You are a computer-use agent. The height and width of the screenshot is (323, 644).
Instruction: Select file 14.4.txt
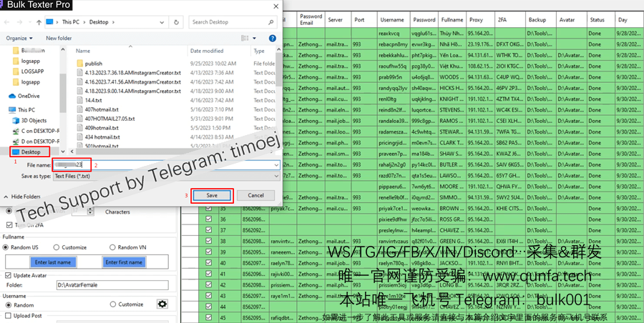click(x=89, y=100)
